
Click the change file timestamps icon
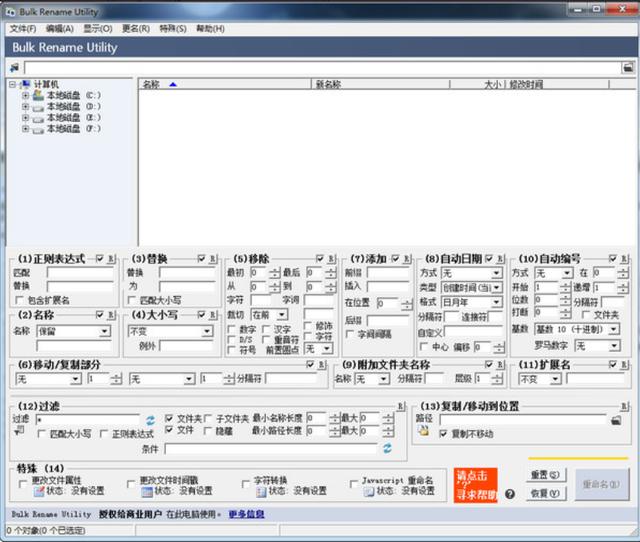[147, 492]
